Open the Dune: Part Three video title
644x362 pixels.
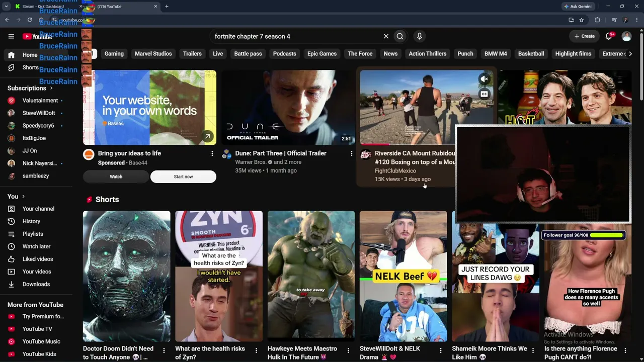(281, 153)
